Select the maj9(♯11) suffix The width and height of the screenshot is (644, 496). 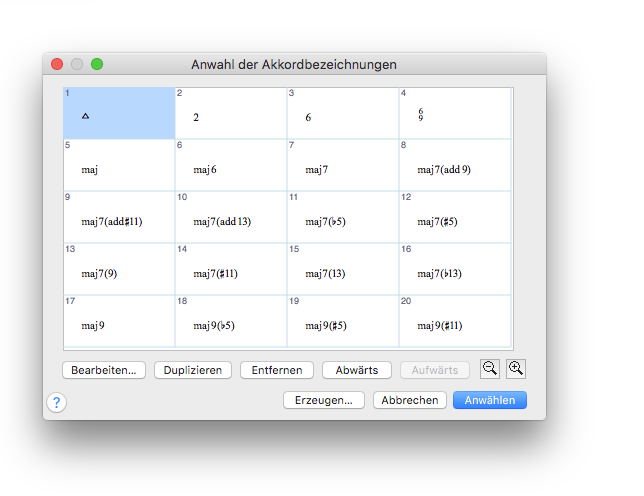[455, 321]
